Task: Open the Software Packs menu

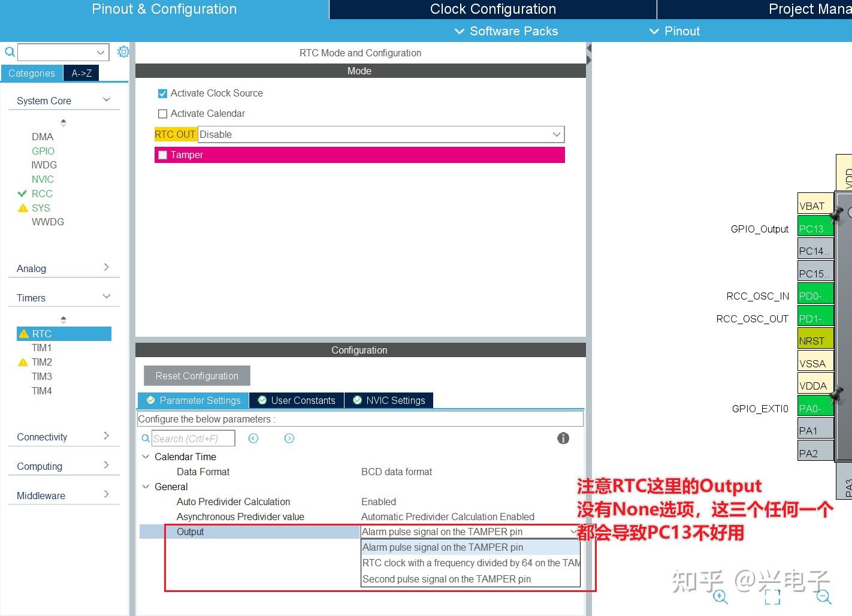Action: click(506, 31)
